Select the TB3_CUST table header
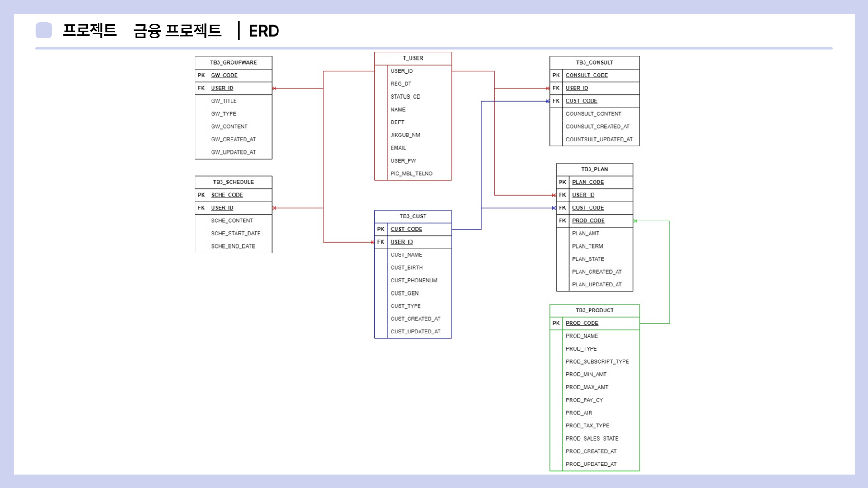The image size is (868, 488). [x=413, y=216]
